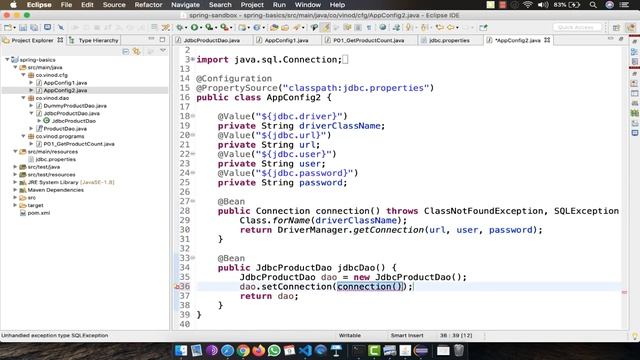This screenshot has width=640, height=360.
Task: Open the Debug button dropdown arrow
Action: (x=186, y=28)
